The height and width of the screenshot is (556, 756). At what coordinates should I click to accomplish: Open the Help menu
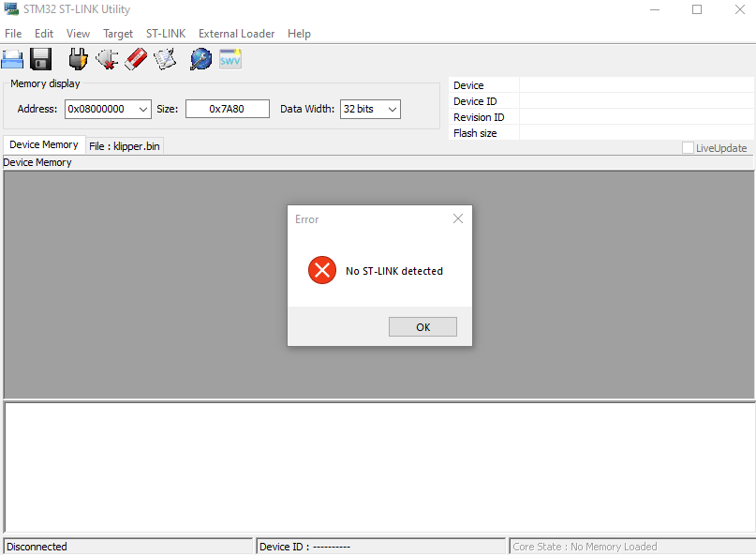click(299, 34)
